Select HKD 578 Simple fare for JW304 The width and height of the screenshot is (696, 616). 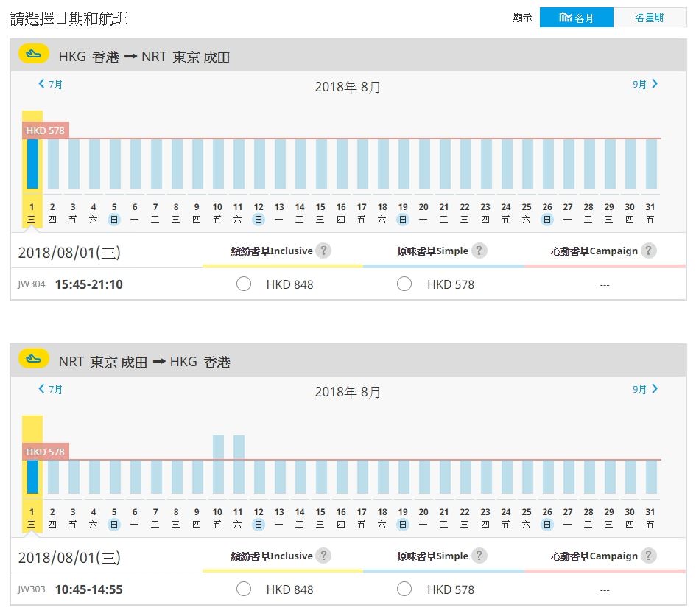coord(404,284)
